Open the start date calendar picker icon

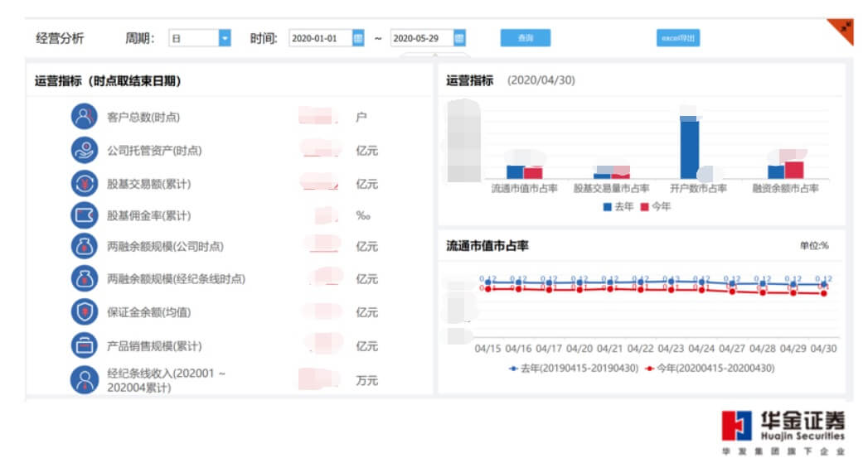[358, 38]
